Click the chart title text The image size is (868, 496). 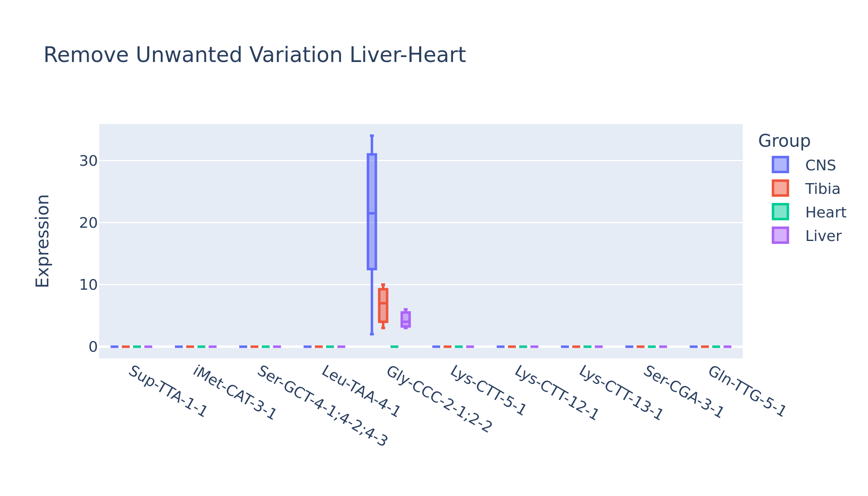255,55
